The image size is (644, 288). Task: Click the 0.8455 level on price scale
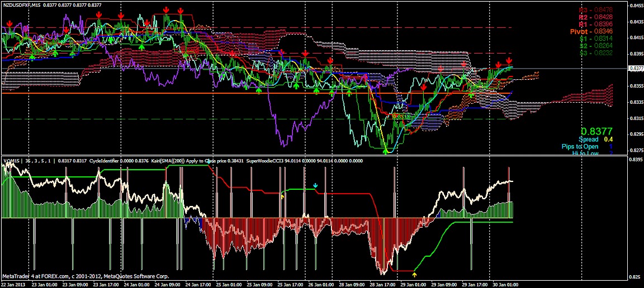[636, 6]
